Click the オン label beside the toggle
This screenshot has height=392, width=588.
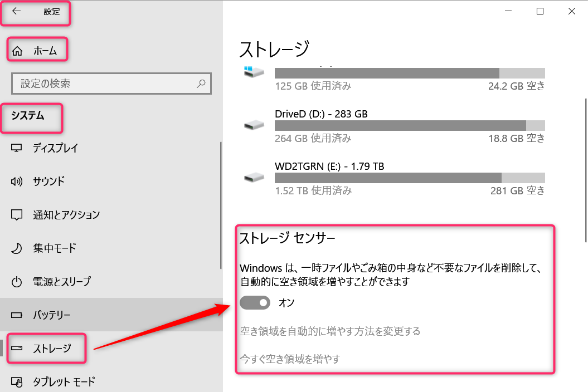click(x=286, y=303)
